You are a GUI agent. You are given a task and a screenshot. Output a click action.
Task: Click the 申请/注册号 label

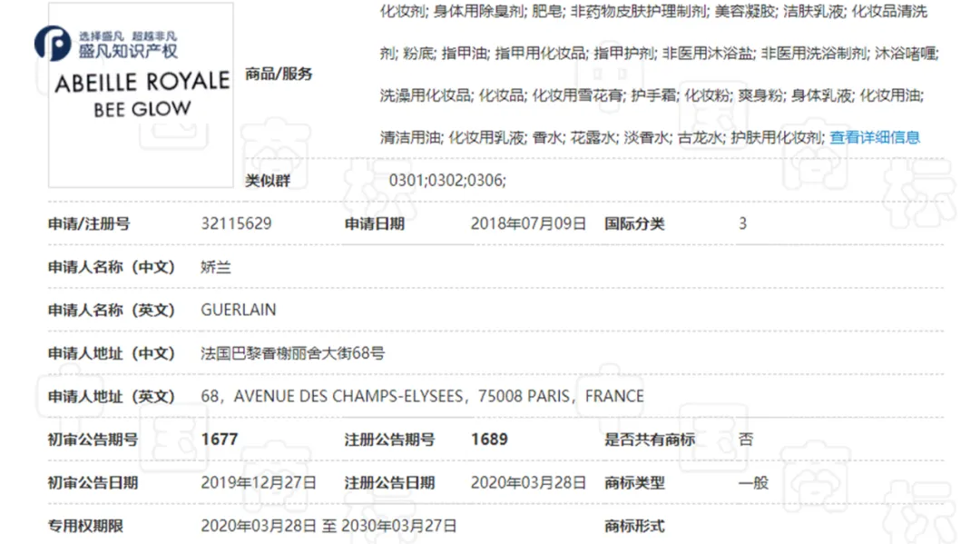point(89,223)
